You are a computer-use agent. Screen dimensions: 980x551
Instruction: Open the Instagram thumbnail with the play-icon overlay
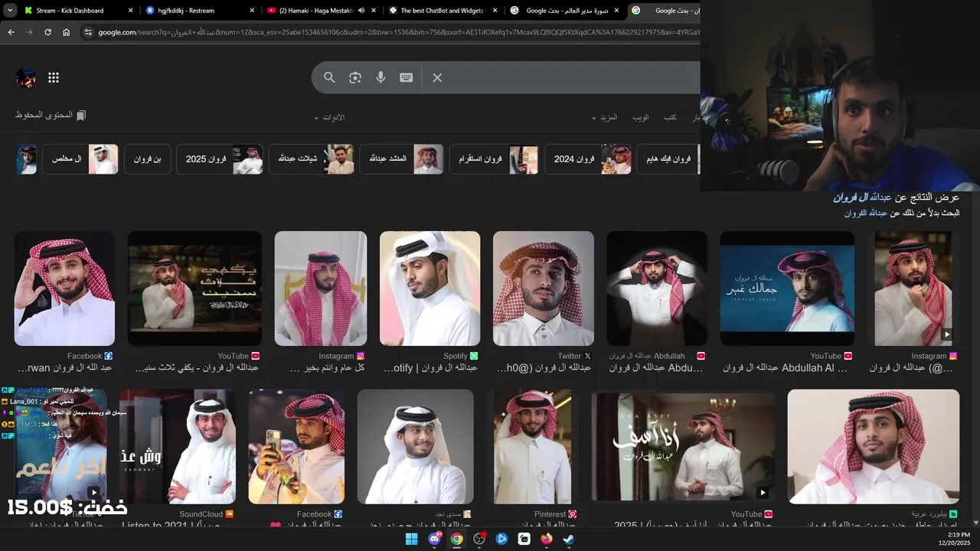tap(913, 289)
